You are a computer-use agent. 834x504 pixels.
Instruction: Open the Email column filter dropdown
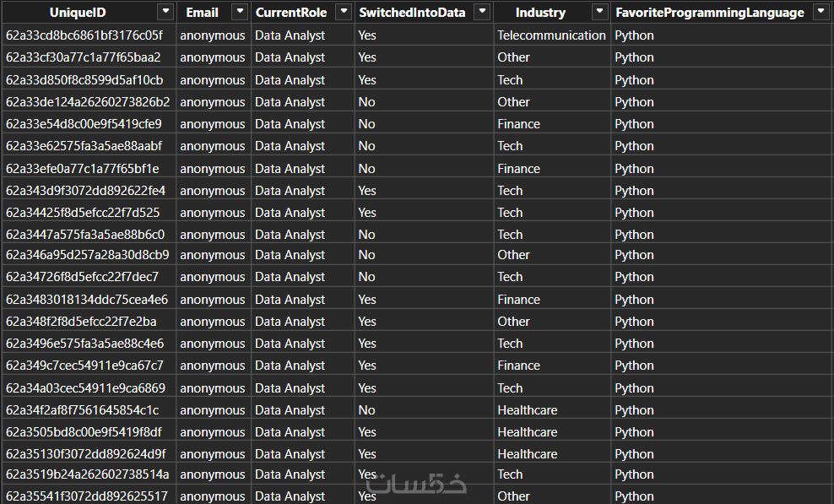pyautogui.click(x=240, y=12)
